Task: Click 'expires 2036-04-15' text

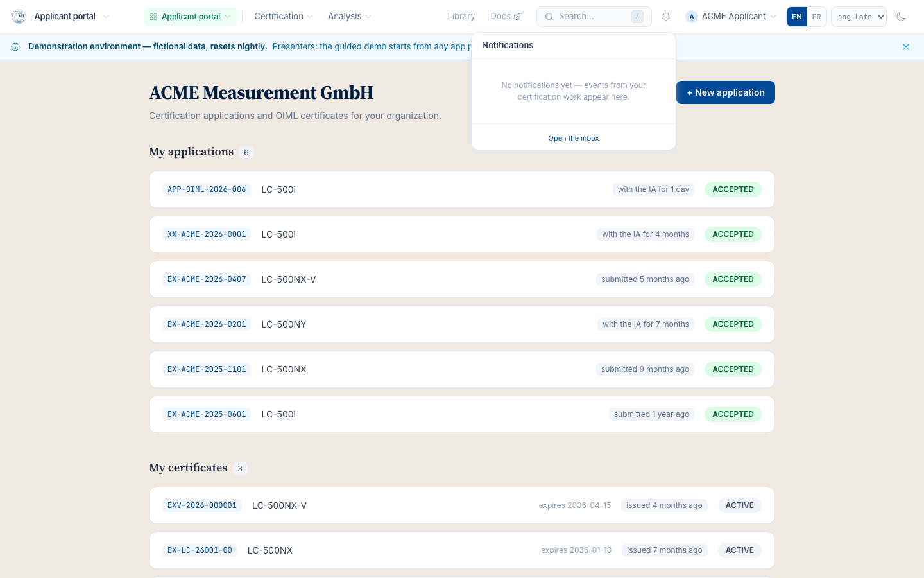Action: 575,505
